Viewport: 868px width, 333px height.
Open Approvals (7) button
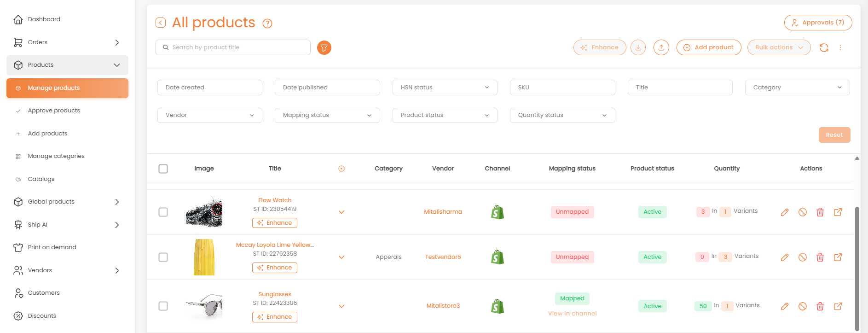(818, 23)
